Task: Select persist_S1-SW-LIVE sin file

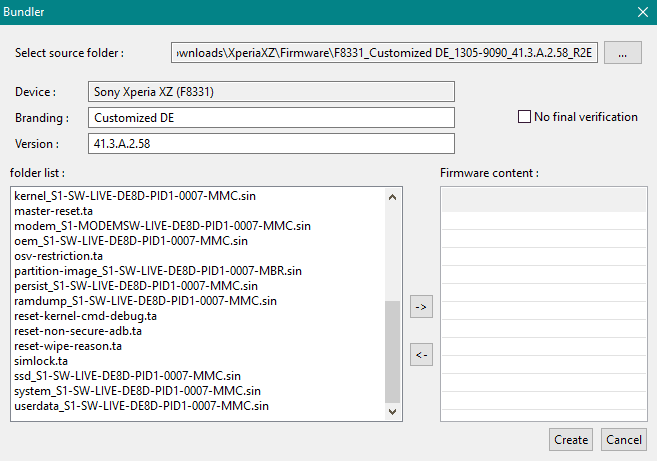Action: 136,286
